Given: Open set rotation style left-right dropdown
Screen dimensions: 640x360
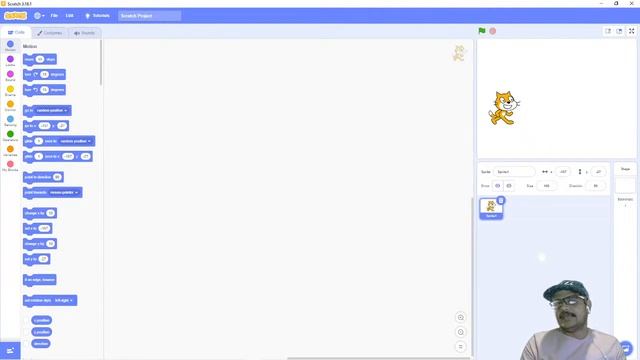Looking at the screenshot, I should (63, 300).
